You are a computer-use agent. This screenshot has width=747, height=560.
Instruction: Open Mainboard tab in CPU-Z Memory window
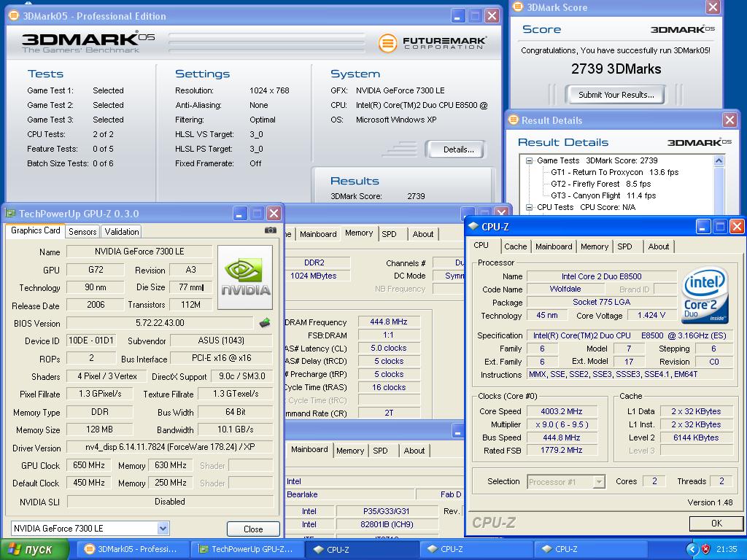318,234
